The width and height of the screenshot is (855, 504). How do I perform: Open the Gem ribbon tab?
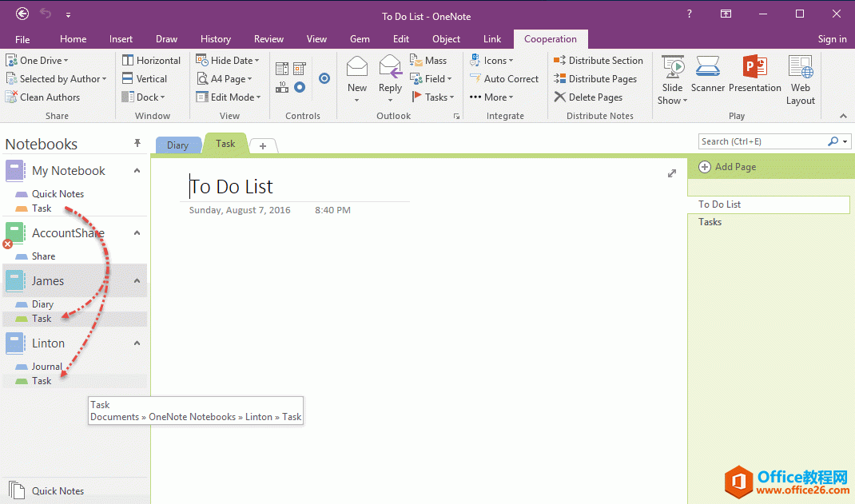(x=360, y=39)
